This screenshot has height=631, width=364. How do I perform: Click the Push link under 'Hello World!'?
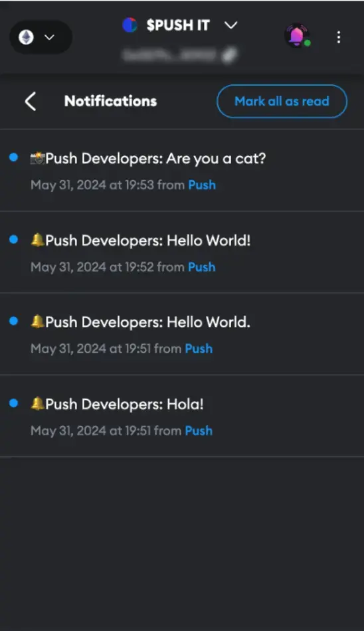(202, 267)
